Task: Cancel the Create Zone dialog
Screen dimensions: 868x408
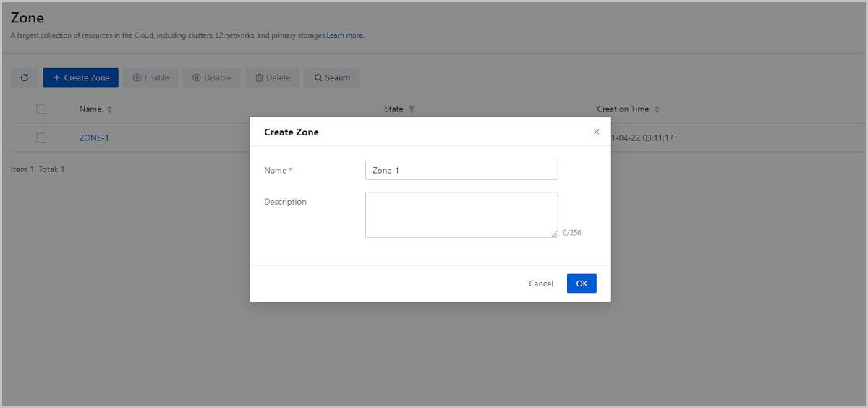Action: point(540,284)
